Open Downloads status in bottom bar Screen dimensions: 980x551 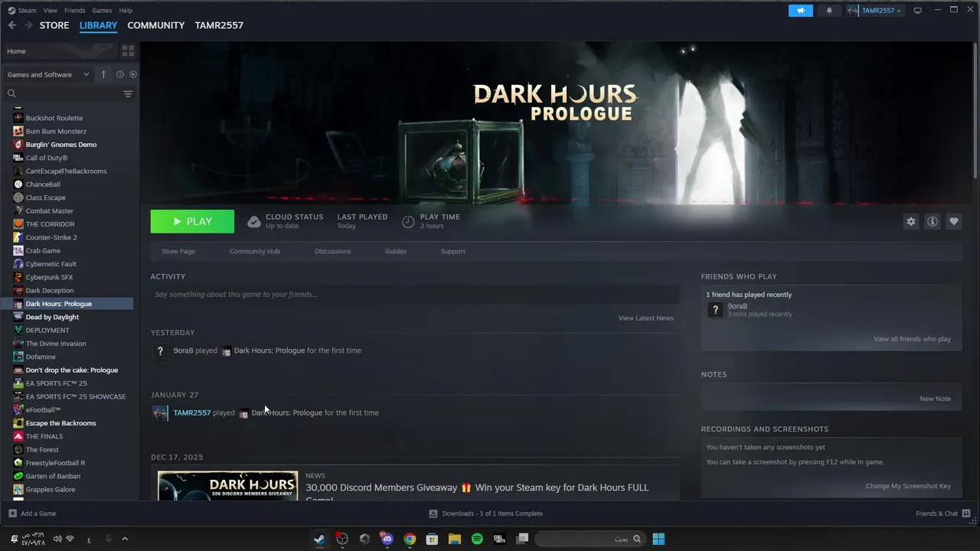pos(485,514)
